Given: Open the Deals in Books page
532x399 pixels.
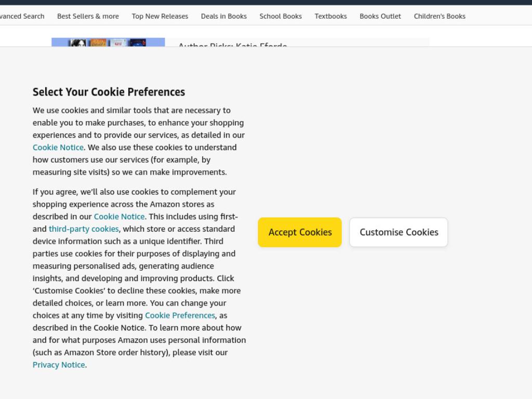Looking at the screenshot, I should [223, 16].
